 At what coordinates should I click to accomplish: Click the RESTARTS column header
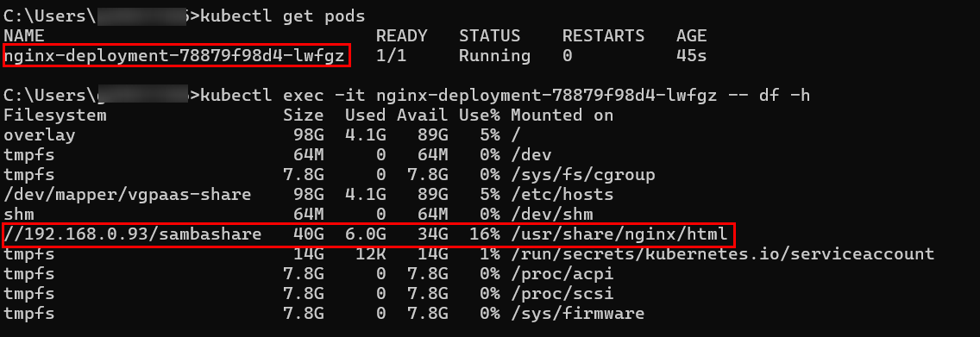pyautogui.click(x=603, y=35)
